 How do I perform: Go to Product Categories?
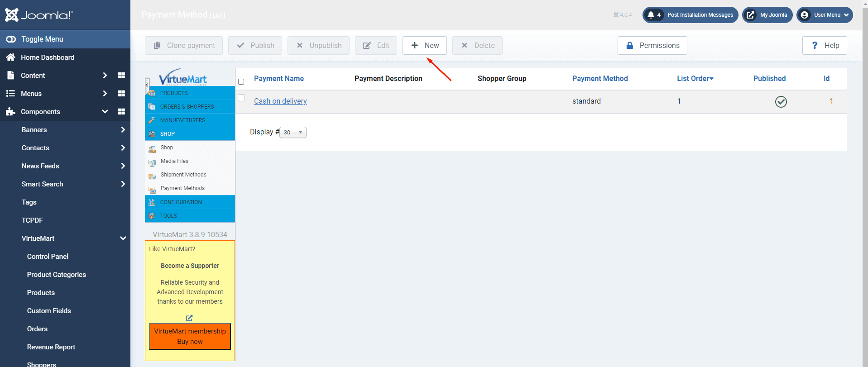[56, 275]
